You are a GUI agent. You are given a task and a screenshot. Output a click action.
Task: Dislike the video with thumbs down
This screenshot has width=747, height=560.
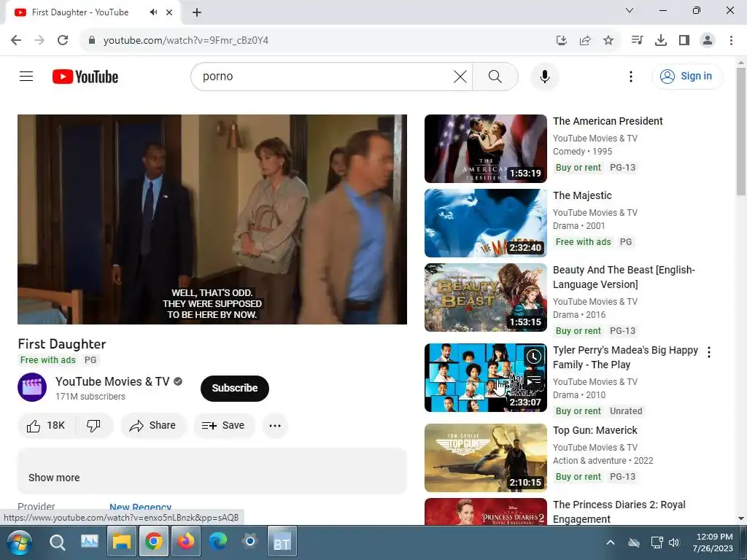click(x=94, y=425)
